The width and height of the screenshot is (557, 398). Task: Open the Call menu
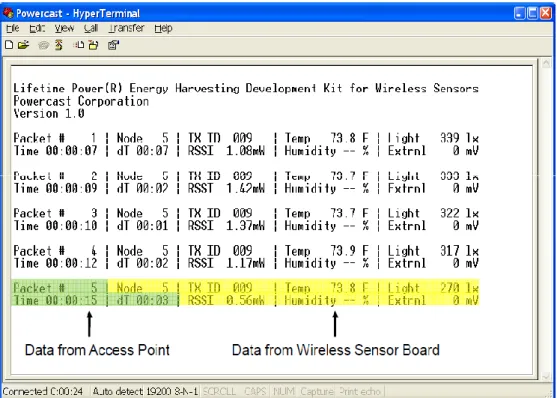[91, 28]
